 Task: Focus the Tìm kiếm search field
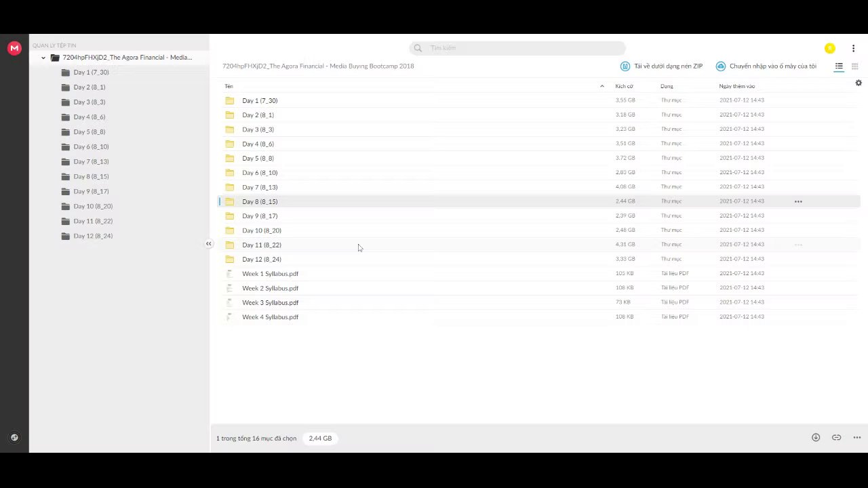point(517,48)
